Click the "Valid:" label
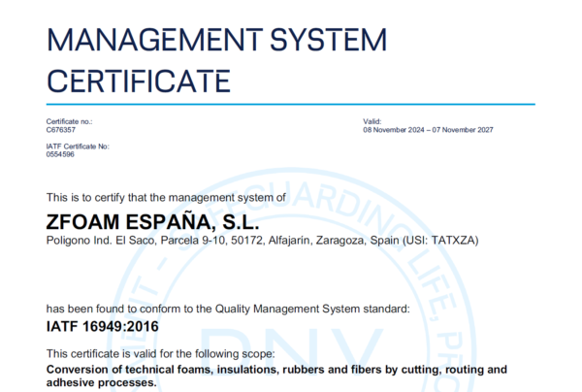Viewport: 582px width, 392px height. tap(373, 120)
